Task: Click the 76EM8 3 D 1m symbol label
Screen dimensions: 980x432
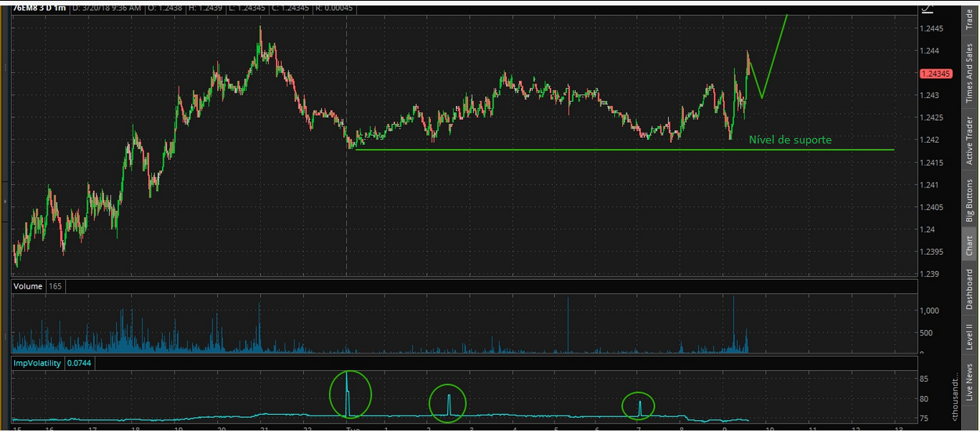Action: tap(40, 8)
